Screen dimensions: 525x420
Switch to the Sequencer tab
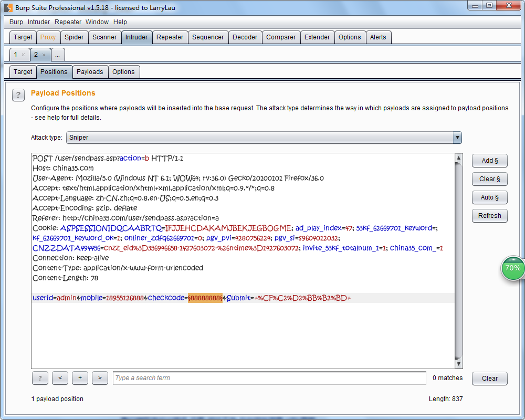(208, 37)
